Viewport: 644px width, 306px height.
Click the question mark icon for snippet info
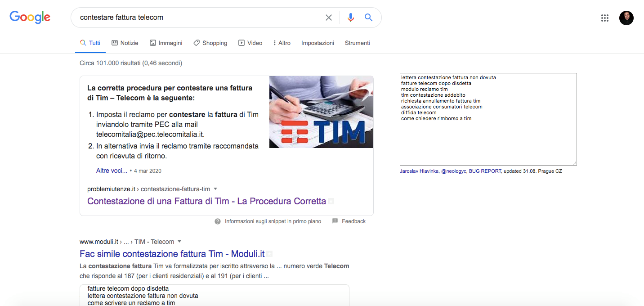click(218, 221)
